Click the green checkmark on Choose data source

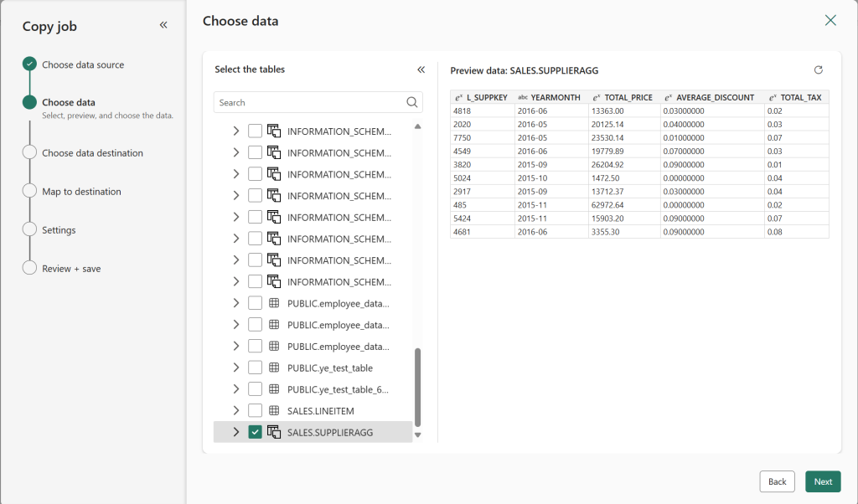(29, 64)
